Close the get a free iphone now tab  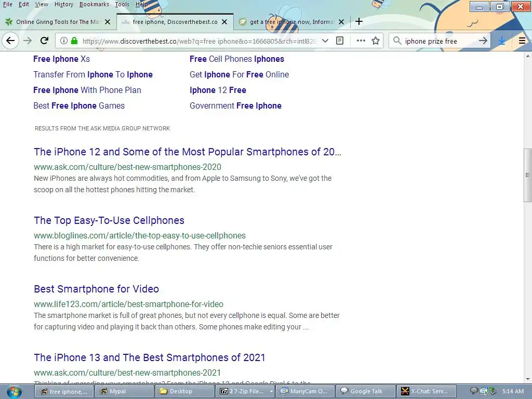click(342, 22)
